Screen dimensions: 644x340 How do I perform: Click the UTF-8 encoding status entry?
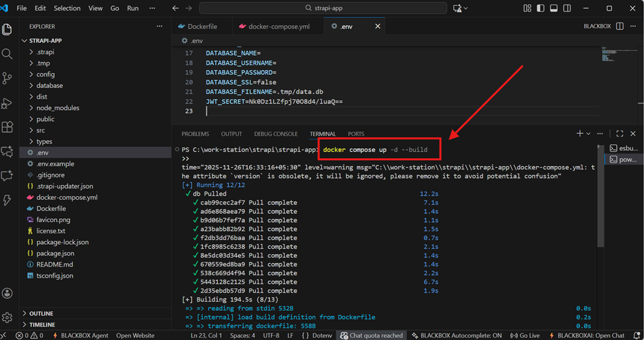pyautogui.click(x=271, y=335)
